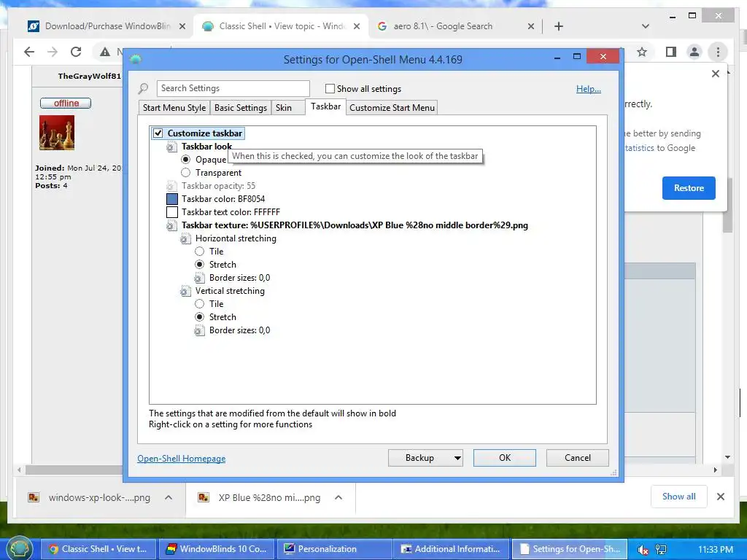This screenshot has height=560, width=747.
Task: Click the gear icon beside Taskbar texture
Action: pyautogui.click(x=171, y=225)
